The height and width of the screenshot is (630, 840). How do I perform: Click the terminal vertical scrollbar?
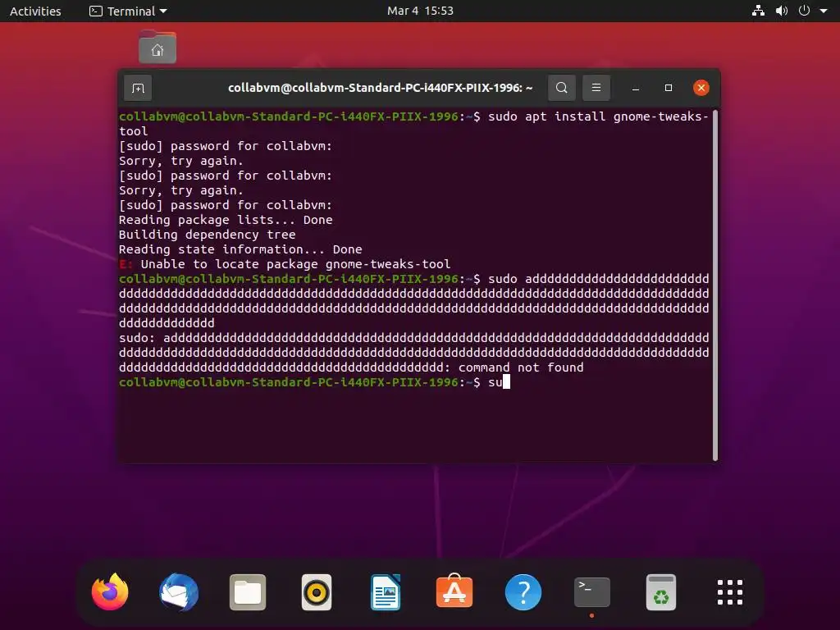click(714, 285)
